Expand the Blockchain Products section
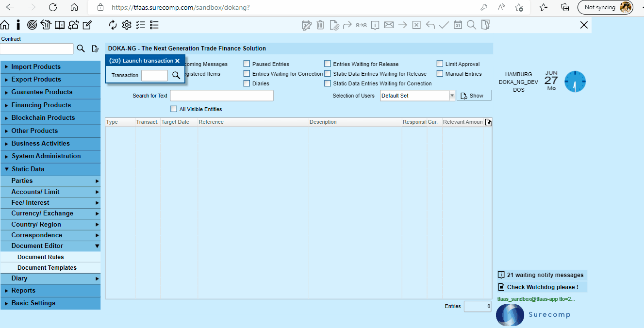This screenshot has height=328, width=644. click(x=50, y=118)
